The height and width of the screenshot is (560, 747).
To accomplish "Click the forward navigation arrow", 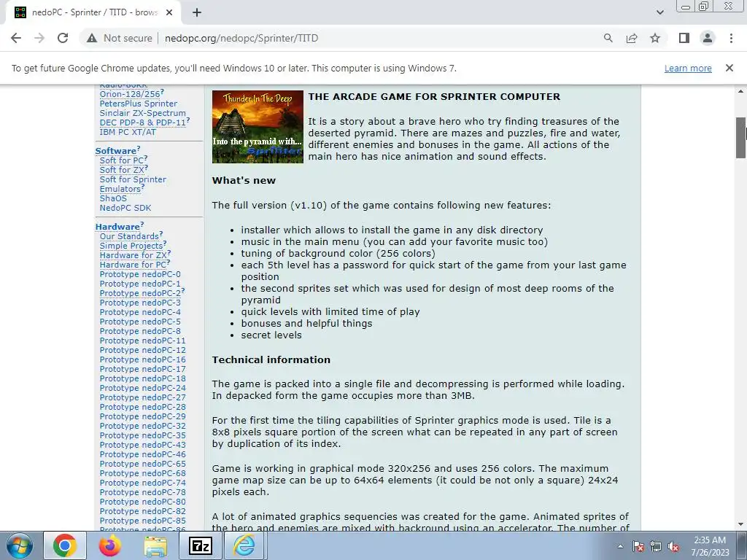I will click(39, 38).
